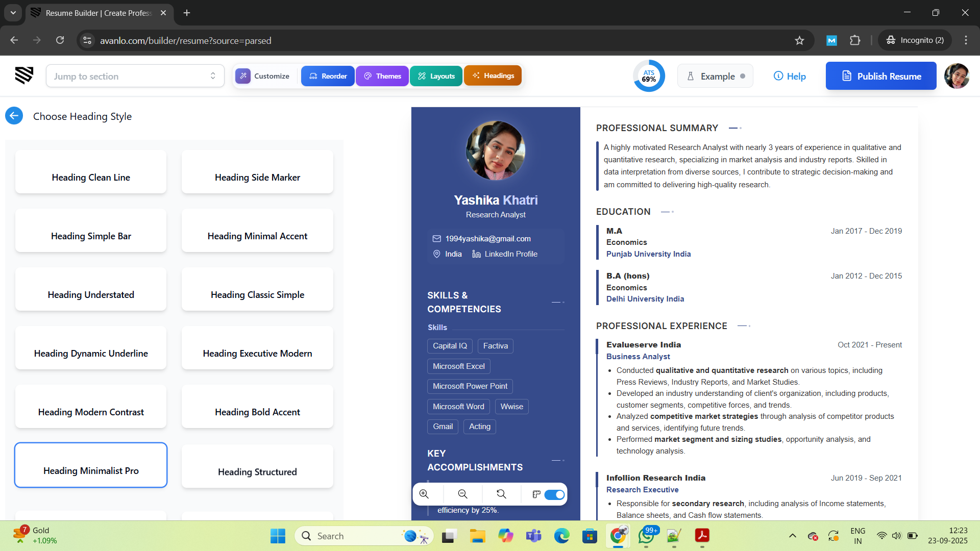The image size is (980, 551).
Task: Open the ATS 69% score indicator
Action: coord(649,76)
